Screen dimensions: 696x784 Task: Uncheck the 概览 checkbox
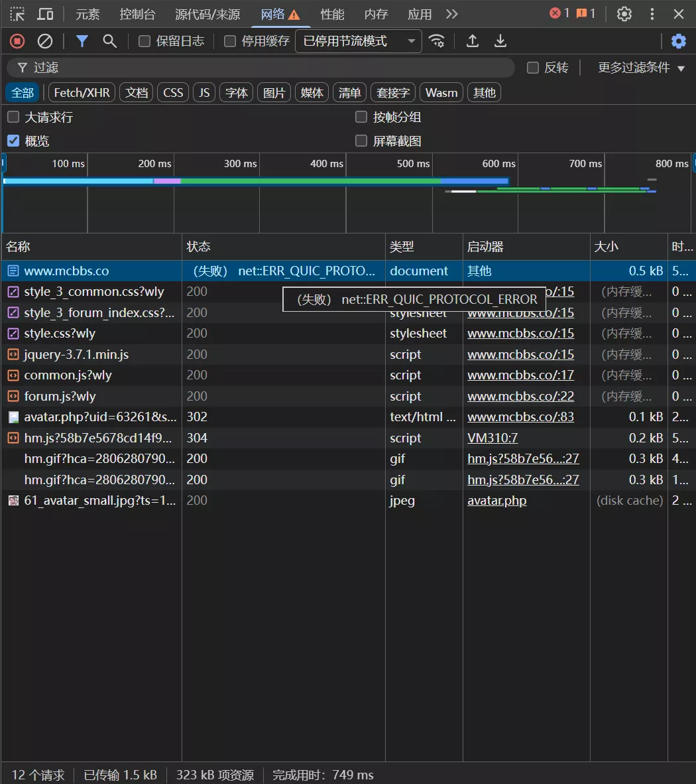[x=13, y=141]
